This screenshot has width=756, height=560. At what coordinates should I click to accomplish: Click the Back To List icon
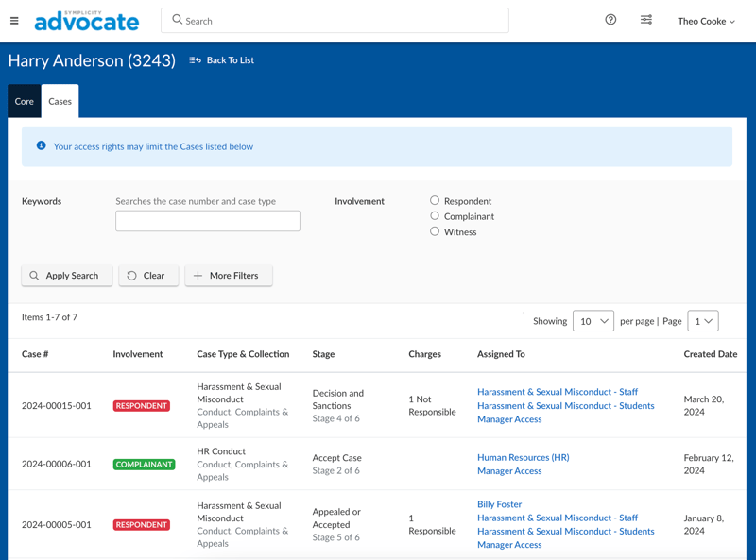click(x=193, y=60)
